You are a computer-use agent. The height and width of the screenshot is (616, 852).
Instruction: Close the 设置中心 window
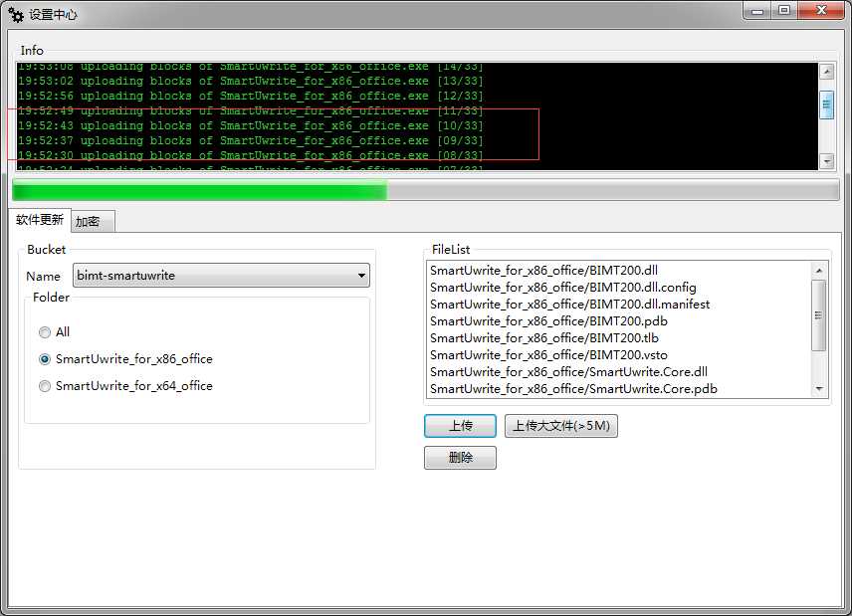click(821, 10)
